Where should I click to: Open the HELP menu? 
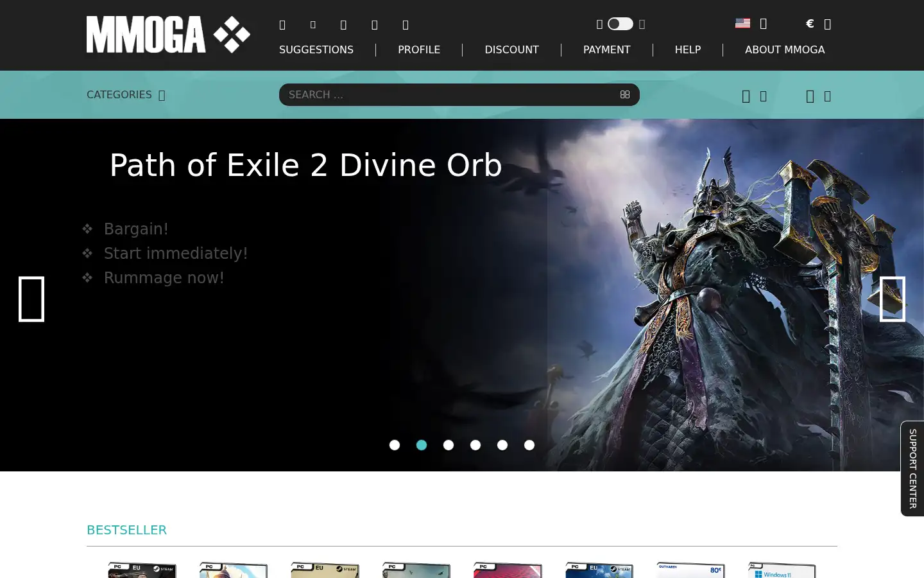point(688,49)
